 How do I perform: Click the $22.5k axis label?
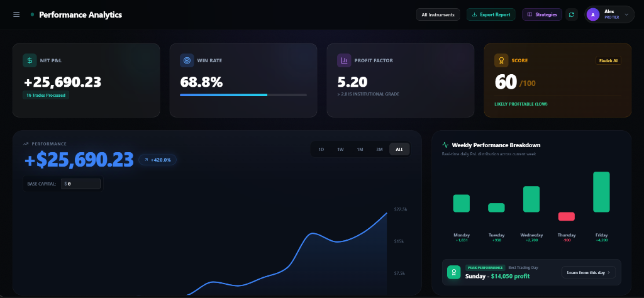(x=401, y=209)
